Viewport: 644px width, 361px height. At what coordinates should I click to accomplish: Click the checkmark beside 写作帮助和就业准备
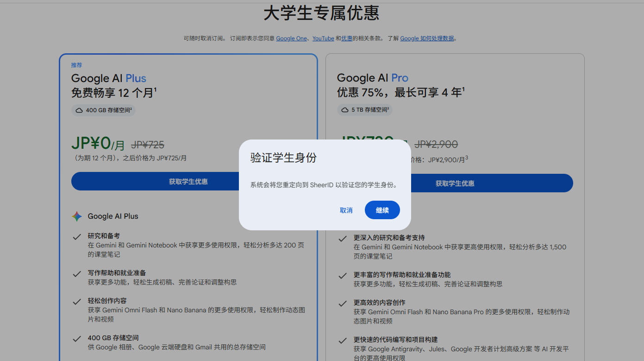pos(77,274)
